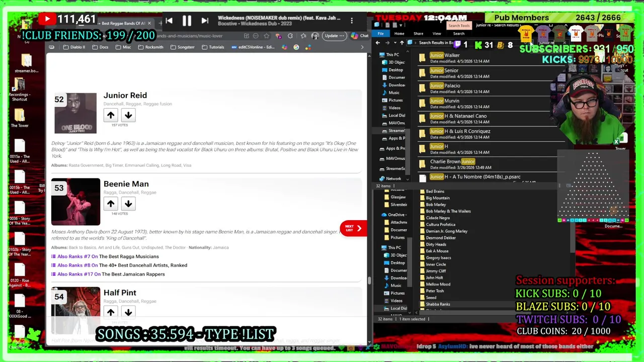Select the Search Tools contextual tab
This screenshot has width=644, height=362.
click(459, 26)
